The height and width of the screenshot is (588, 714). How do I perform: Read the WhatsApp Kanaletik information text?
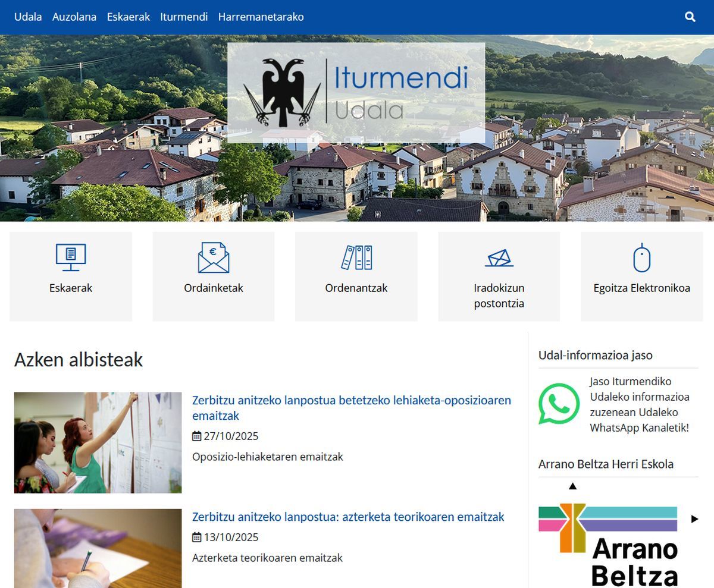tap(639, 404)
